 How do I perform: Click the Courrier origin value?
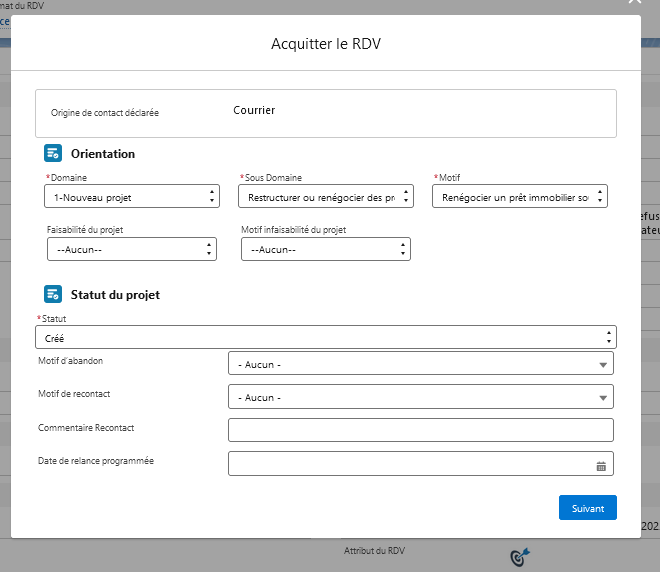(254, 110)
